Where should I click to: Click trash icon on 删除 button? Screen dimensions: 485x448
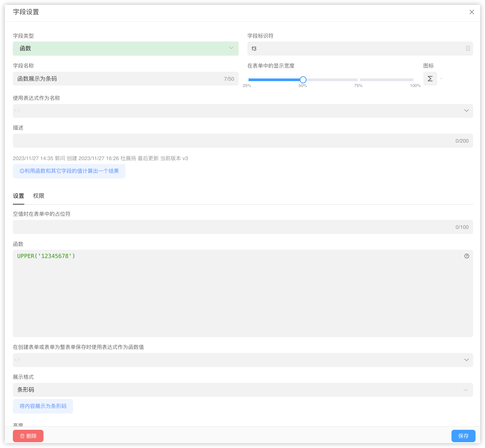click(22, 436)
